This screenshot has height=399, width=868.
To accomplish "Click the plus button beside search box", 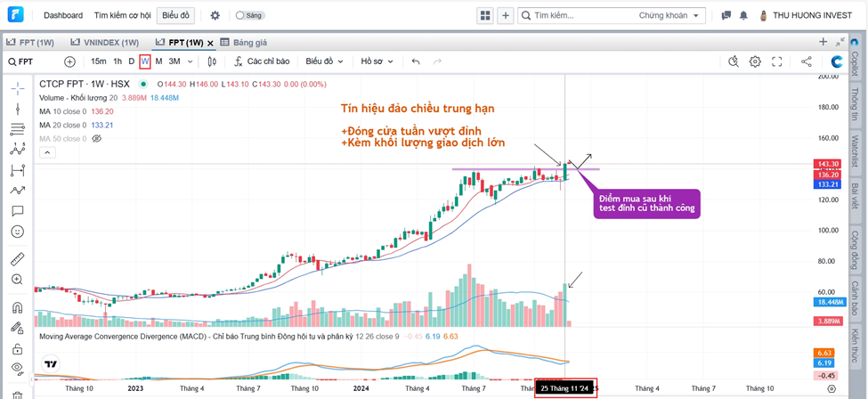I will point(505,15).
